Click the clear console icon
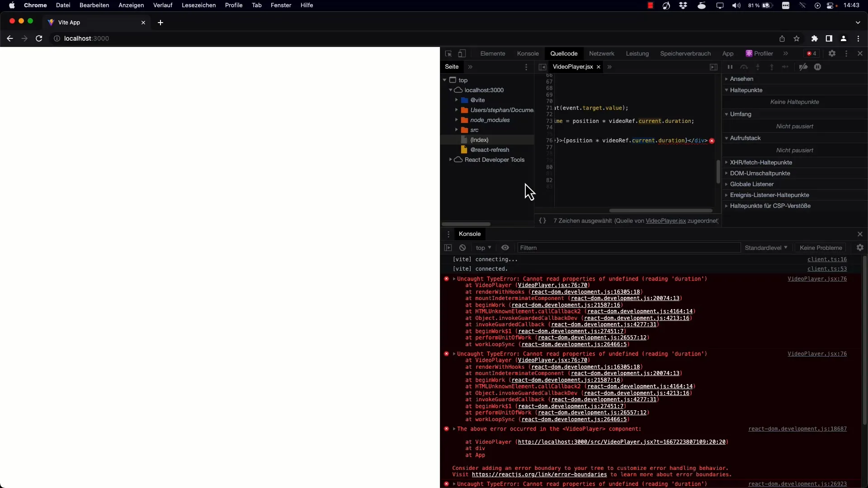Screen dimensions: 868x488 click(x=462, y=247)
